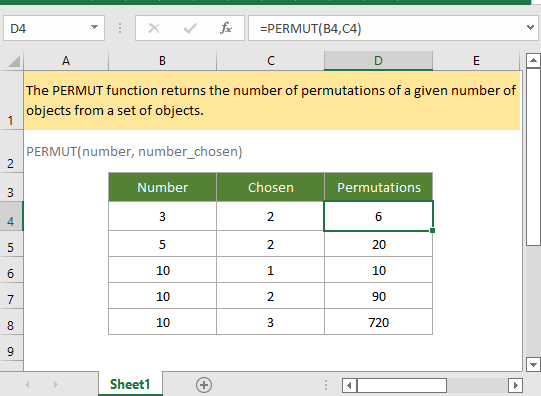
Task: Click next sheet navigation arrow
Action: [x=56, y=384]
